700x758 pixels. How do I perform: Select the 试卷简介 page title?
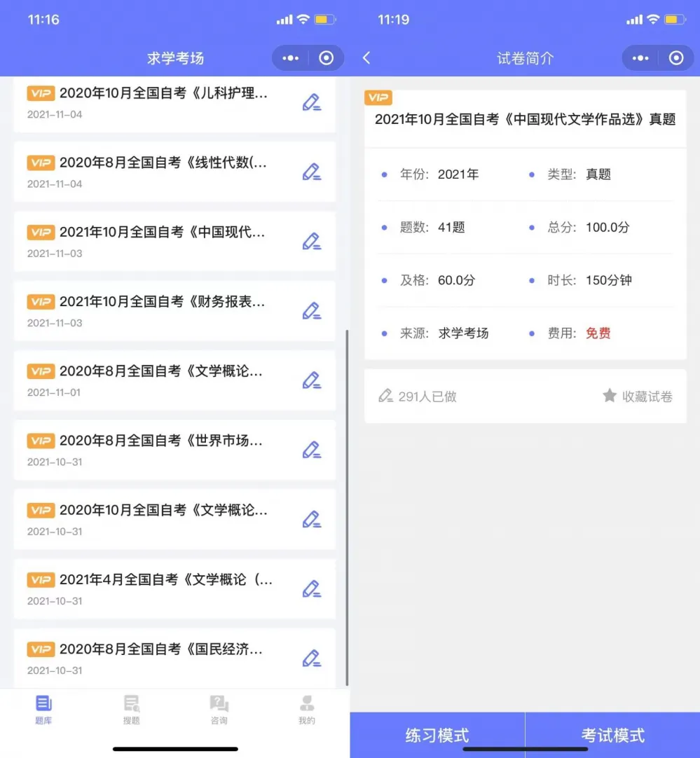coord(525,58)
